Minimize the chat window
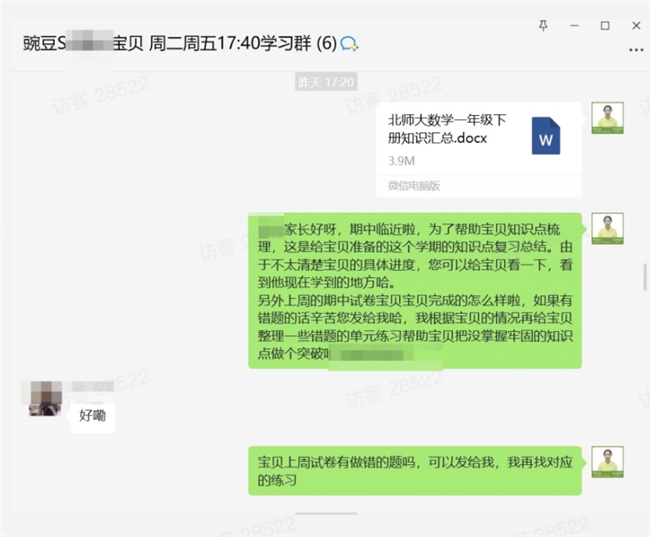Screen dimensions: 650x537 [574, 26]
